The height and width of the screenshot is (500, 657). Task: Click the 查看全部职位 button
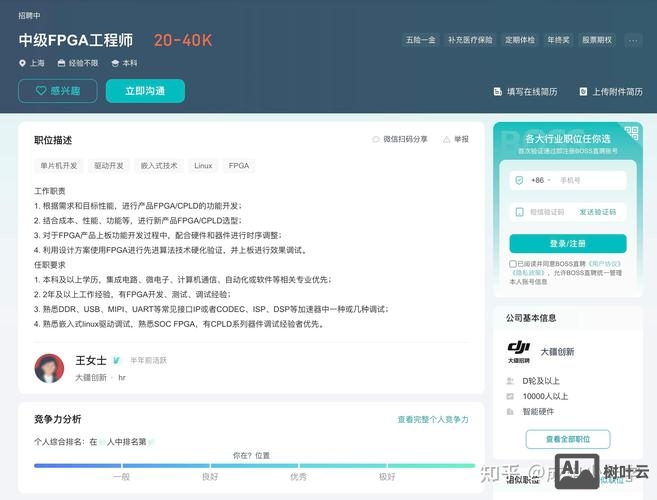568,439
